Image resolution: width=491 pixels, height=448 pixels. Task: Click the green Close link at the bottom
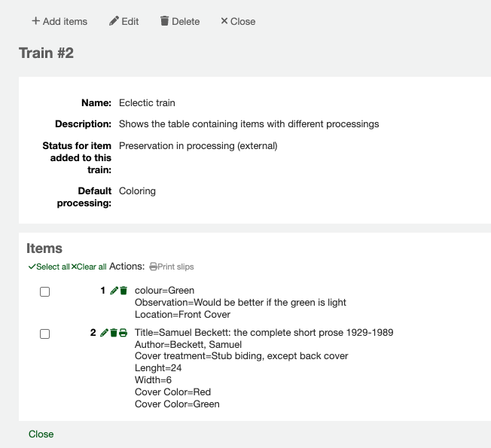click(41, 434)
